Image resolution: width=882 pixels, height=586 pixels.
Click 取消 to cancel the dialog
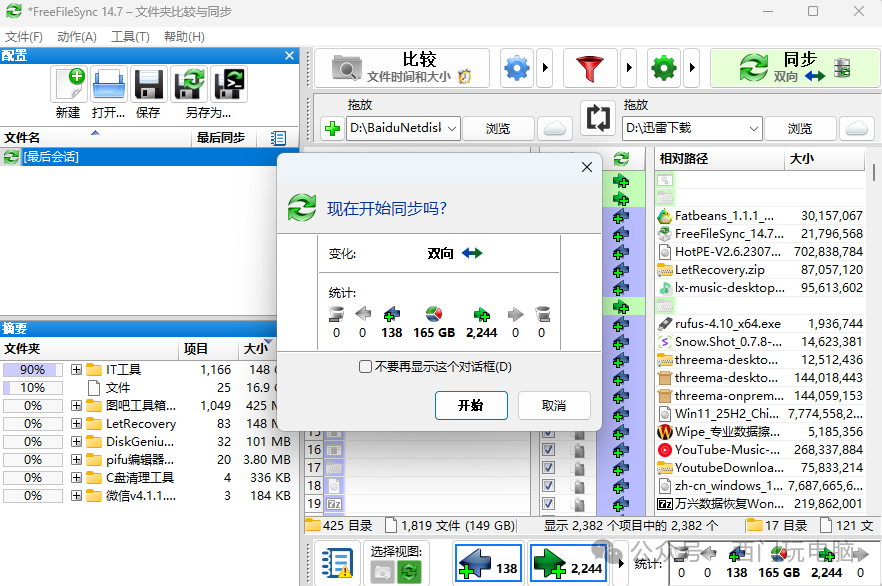click(x=554, y=405)
